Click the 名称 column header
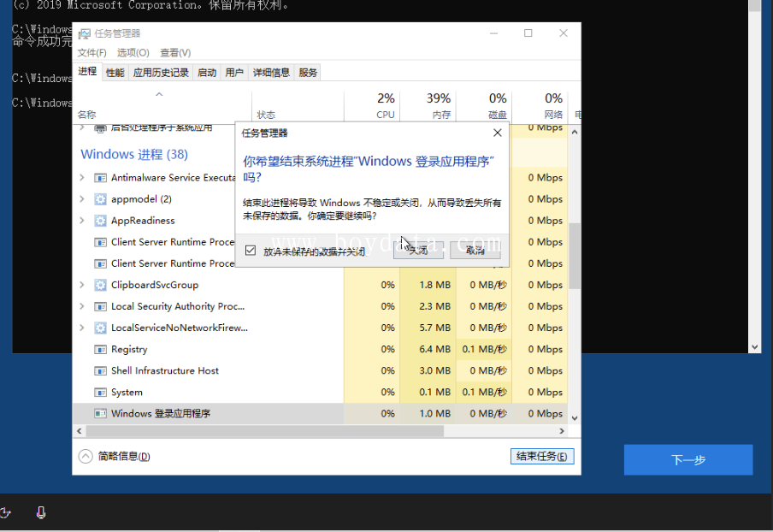The height and width of the screenshot is (532, 773). pyautogui.click(x=162, y=107)
